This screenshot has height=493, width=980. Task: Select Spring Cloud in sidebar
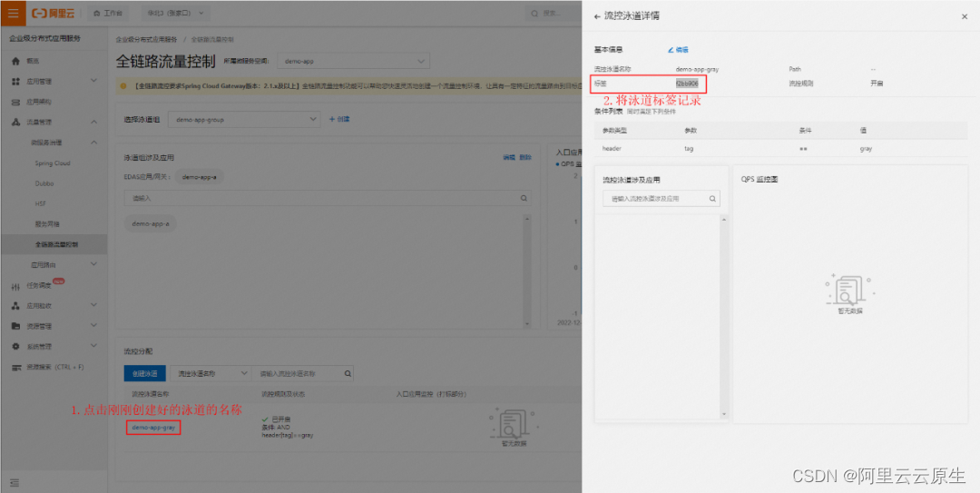pyautogui.click(x=53, y=163)
